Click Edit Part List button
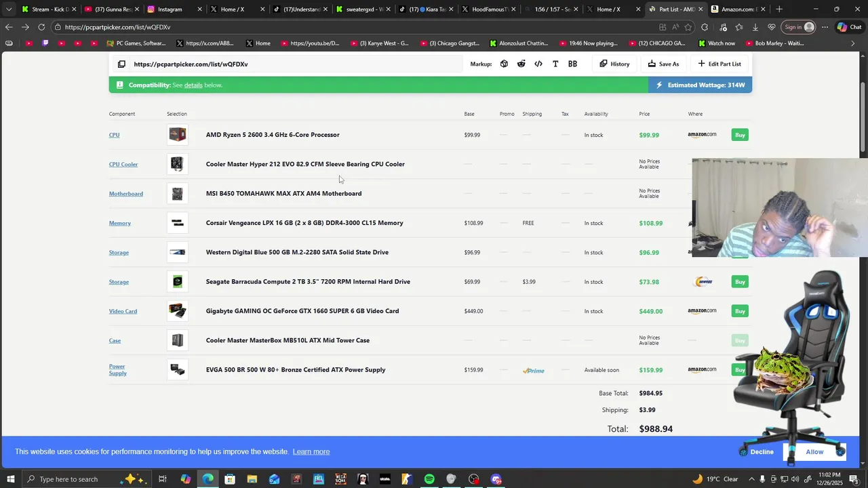 [719, 64]
